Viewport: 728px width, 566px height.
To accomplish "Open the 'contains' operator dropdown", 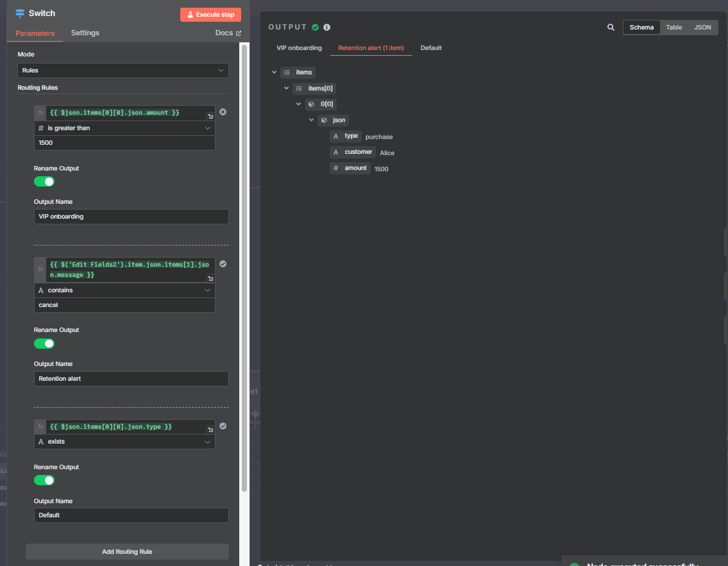I will click(124, 290).
